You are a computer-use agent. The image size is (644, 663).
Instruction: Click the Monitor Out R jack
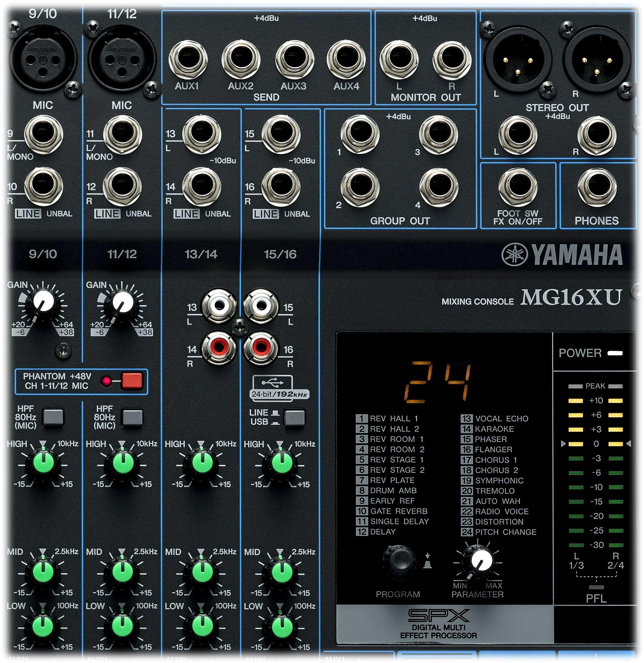pyautogui.click(x=452, y=60)
